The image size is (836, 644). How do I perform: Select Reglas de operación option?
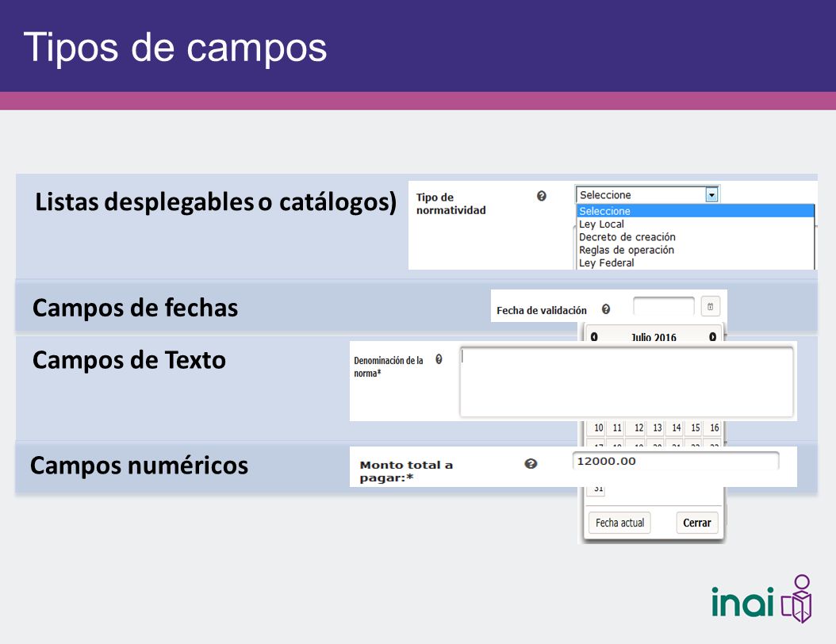[x=696, y=250]
